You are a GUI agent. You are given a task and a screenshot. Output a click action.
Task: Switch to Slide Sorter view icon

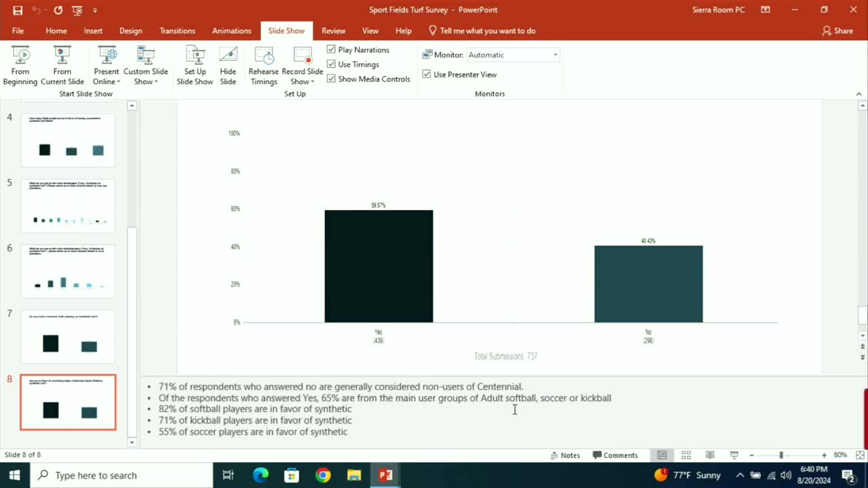[686, 455]
